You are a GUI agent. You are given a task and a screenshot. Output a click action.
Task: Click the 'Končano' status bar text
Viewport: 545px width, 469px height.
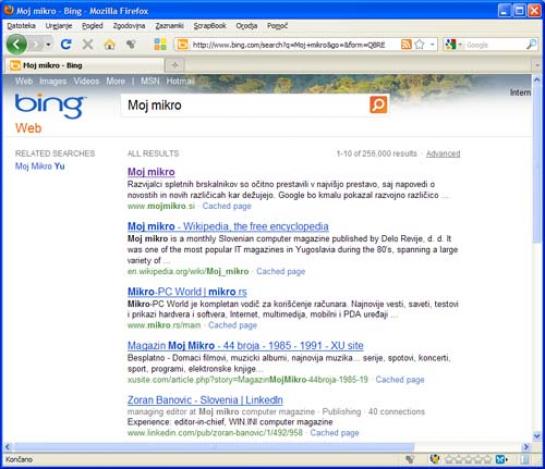(x=19, y=460)
